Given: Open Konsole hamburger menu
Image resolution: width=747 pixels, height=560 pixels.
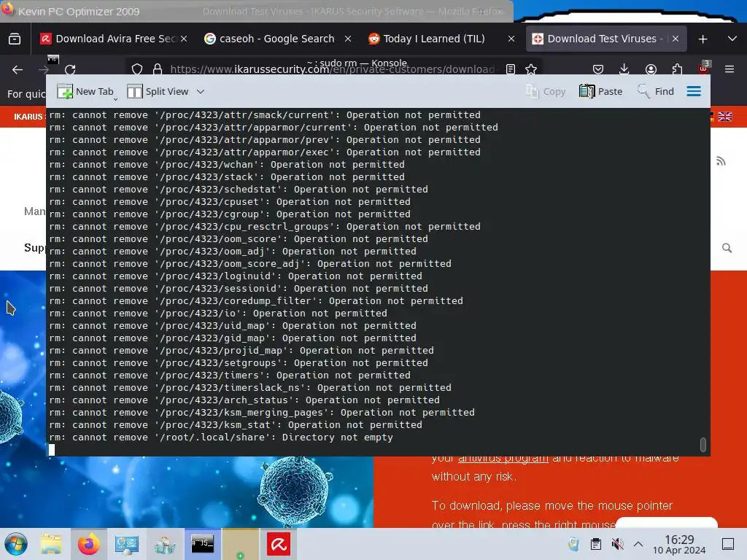Looking at the screenshot, I should pyautogui.click(x=694, y=91).
